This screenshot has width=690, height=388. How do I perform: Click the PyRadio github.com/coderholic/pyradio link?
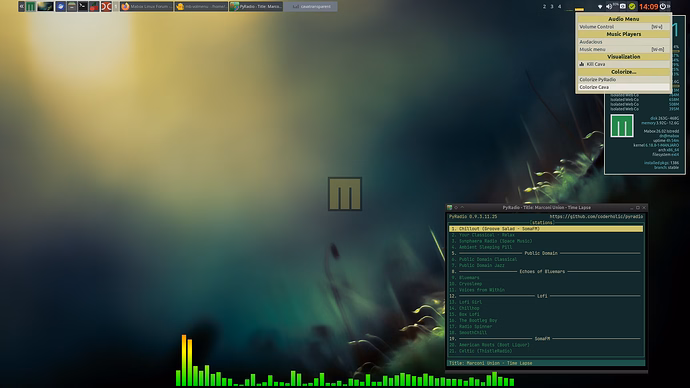(x=596, y=217)
